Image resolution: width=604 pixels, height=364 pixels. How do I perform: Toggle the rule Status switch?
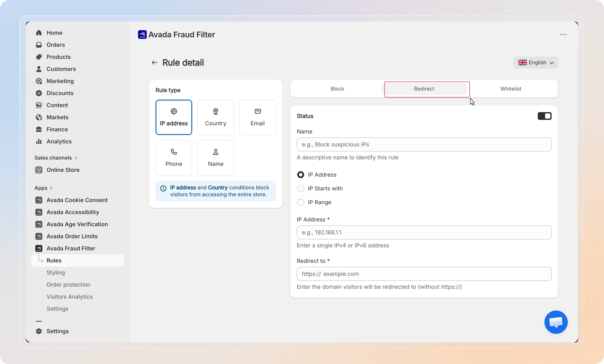[545, 116]
